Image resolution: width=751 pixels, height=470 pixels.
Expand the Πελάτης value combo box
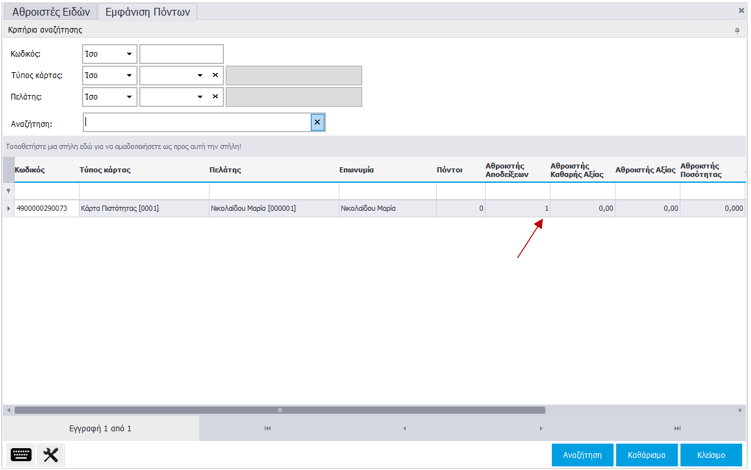pos(200,97)
